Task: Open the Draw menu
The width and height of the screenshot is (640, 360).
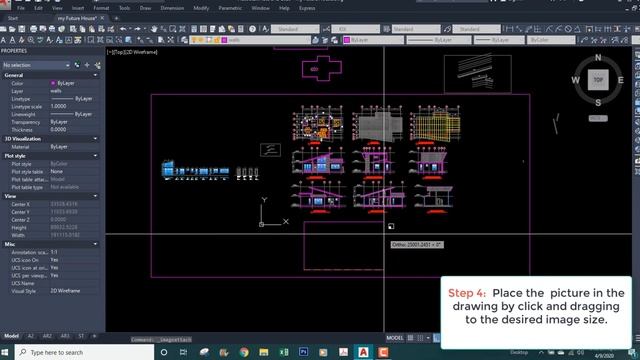Action: click(145, 8)
